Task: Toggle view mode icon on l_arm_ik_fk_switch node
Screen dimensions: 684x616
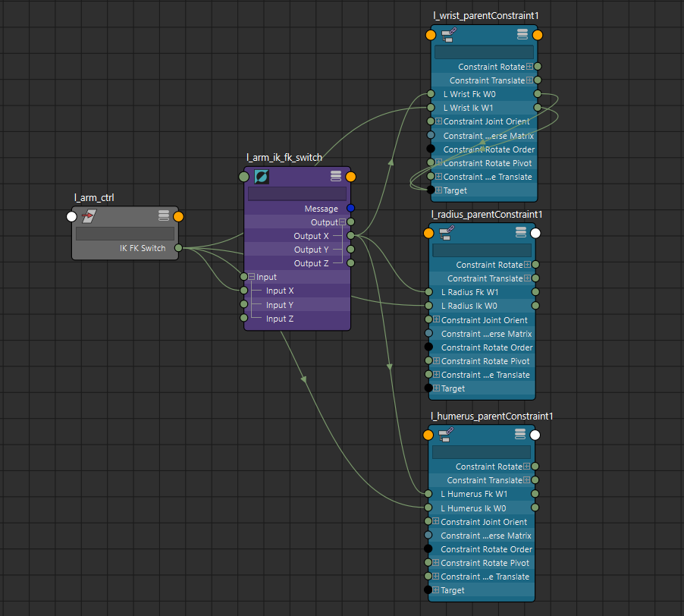Action: click(336, 177)
